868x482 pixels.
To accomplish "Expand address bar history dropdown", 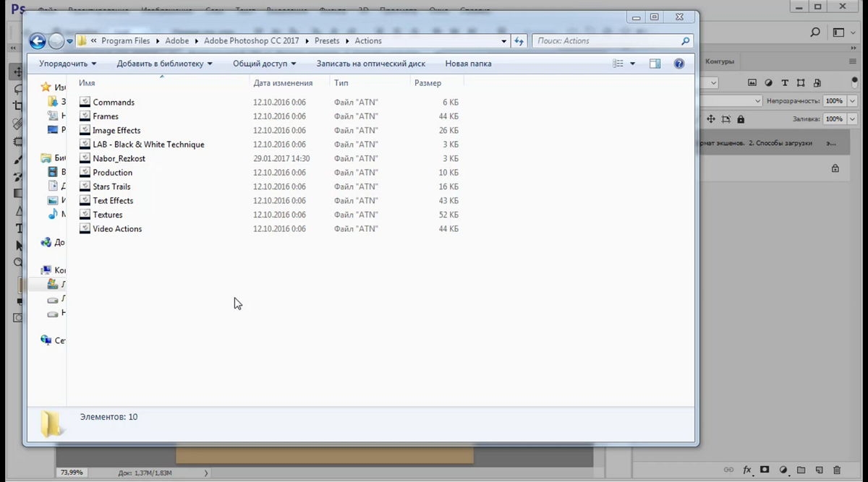I will [504, 41].
